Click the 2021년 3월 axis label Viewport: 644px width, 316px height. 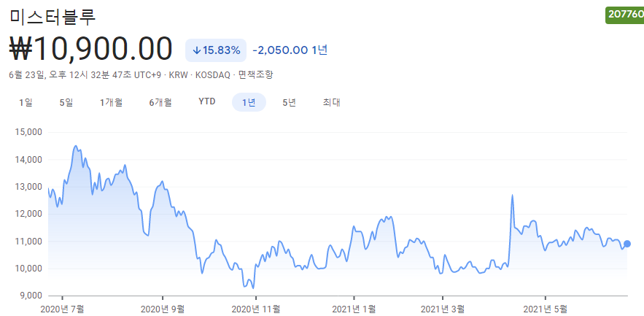(x=443, y=308)
